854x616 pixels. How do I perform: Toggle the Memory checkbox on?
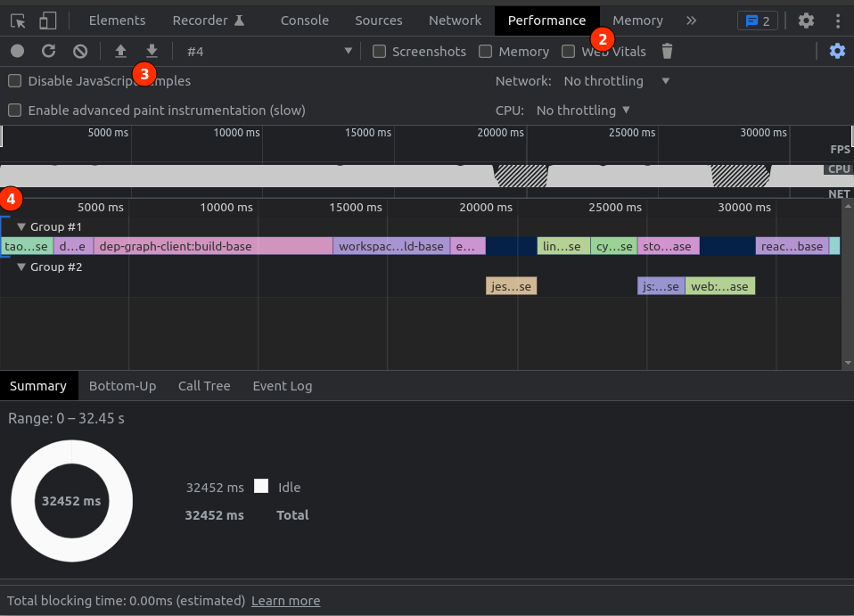tap(486, 51)
